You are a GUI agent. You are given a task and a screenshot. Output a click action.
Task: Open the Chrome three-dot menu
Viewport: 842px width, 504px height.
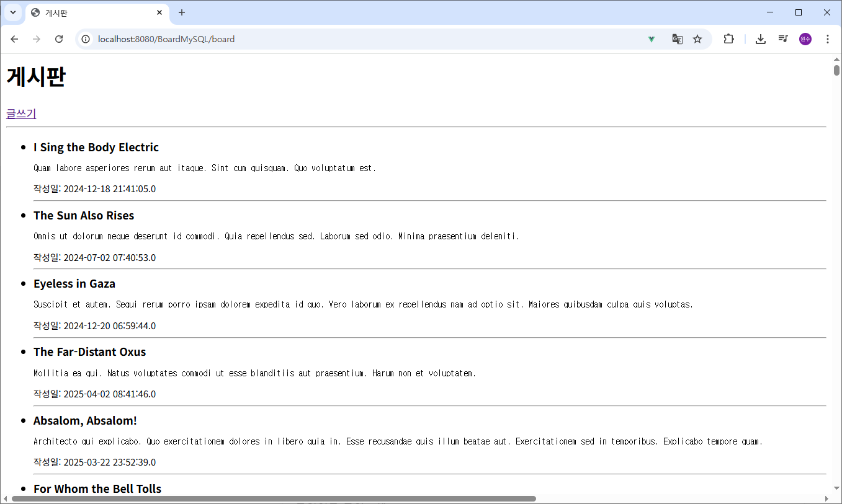pos(828,39)
